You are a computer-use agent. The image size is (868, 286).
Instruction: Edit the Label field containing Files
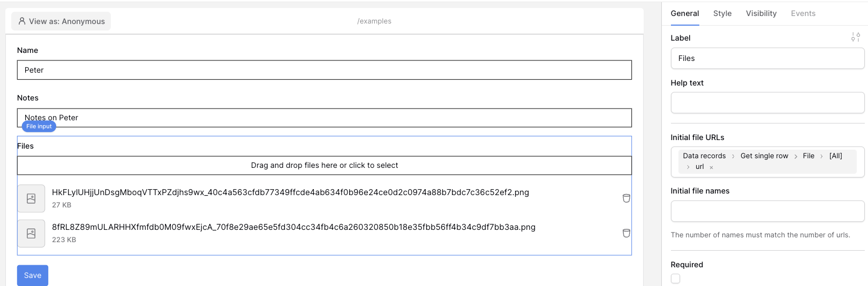(767, 58)
